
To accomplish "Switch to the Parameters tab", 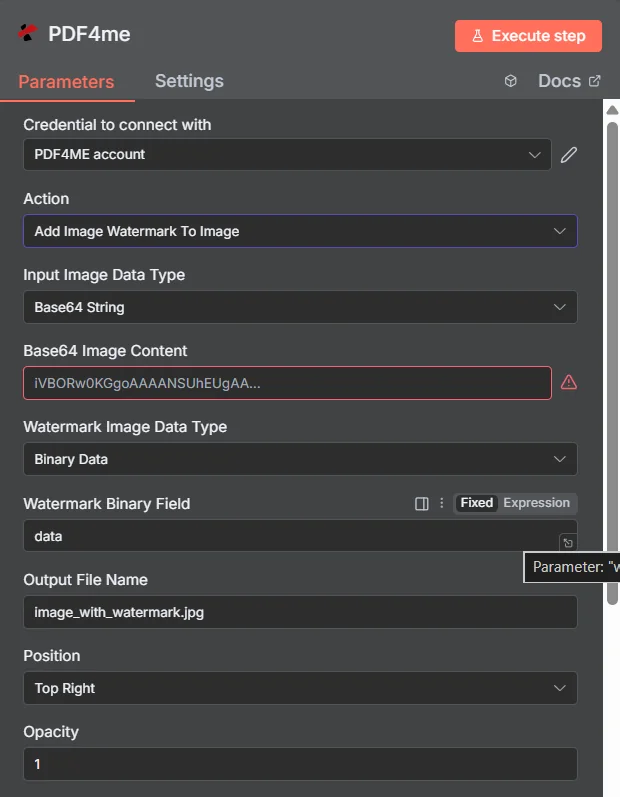I will (66, 81).
